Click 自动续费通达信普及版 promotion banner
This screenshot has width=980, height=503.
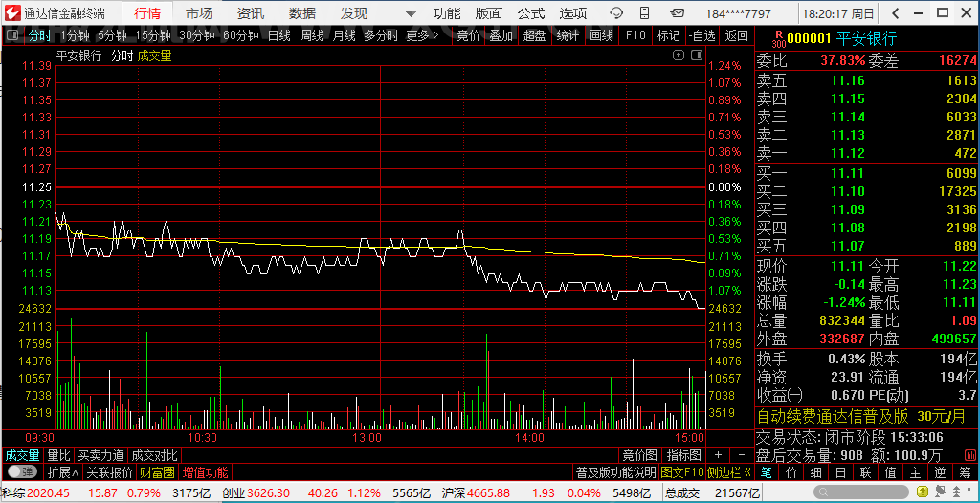click(867, 417)
